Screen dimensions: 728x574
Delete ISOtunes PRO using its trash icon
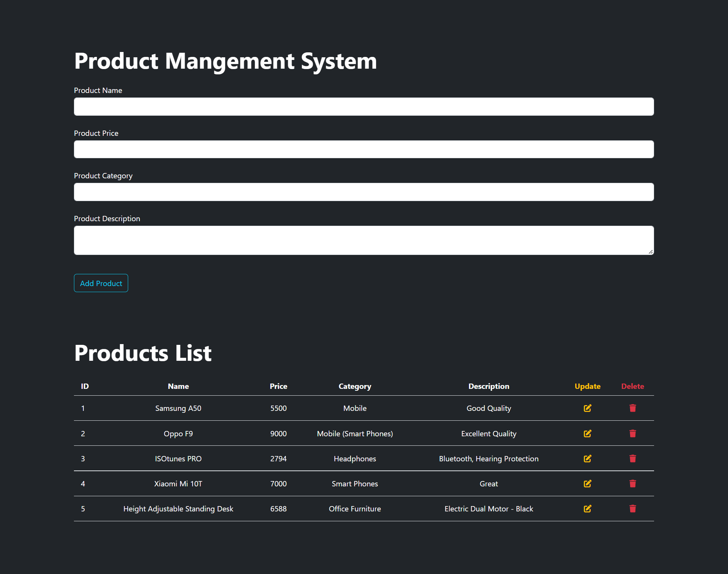[x=632, y=458]
